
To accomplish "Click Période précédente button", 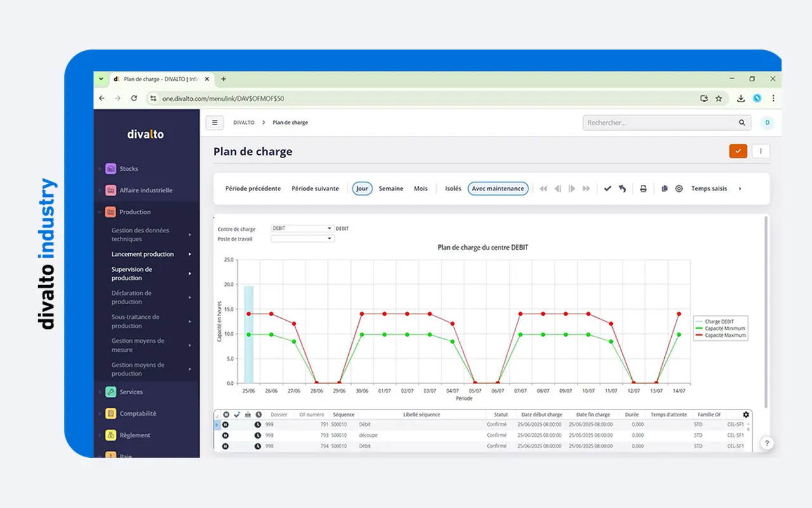I will 253,189.
